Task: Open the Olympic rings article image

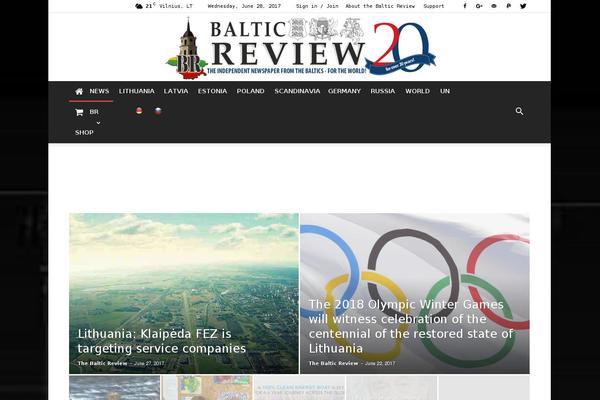Action: coord(415,294)
